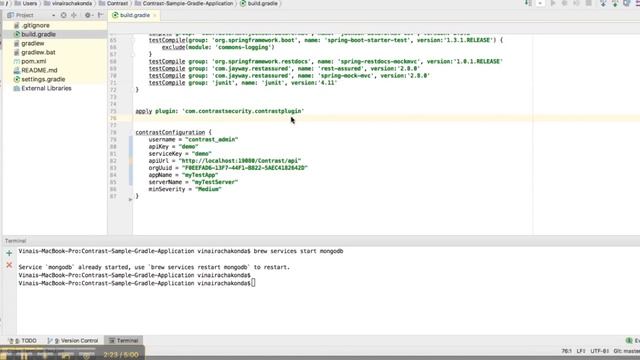Click the exclude(module: 'commons-logging') line
Image resolution: width=640 pixels, height=360 pixels.
coord(218,47)
